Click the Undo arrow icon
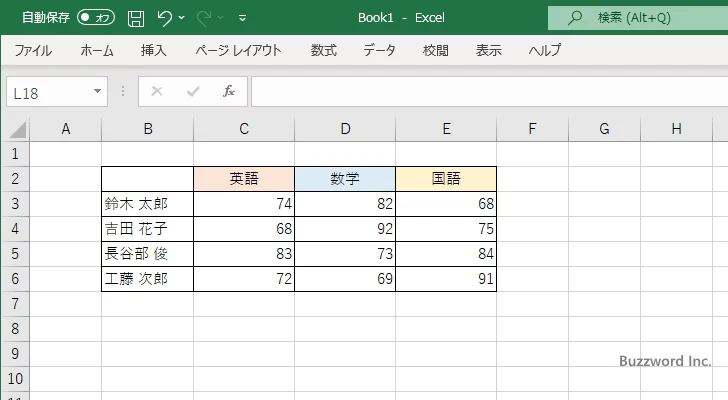This screenshot has height=400, width=728. click(x=165, y=18)
